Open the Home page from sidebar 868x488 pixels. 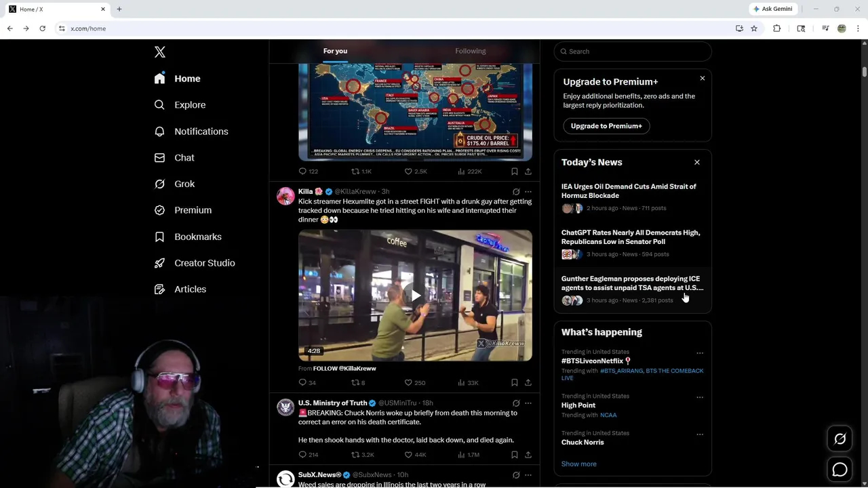pyautogui.click(x=178, y=79)
